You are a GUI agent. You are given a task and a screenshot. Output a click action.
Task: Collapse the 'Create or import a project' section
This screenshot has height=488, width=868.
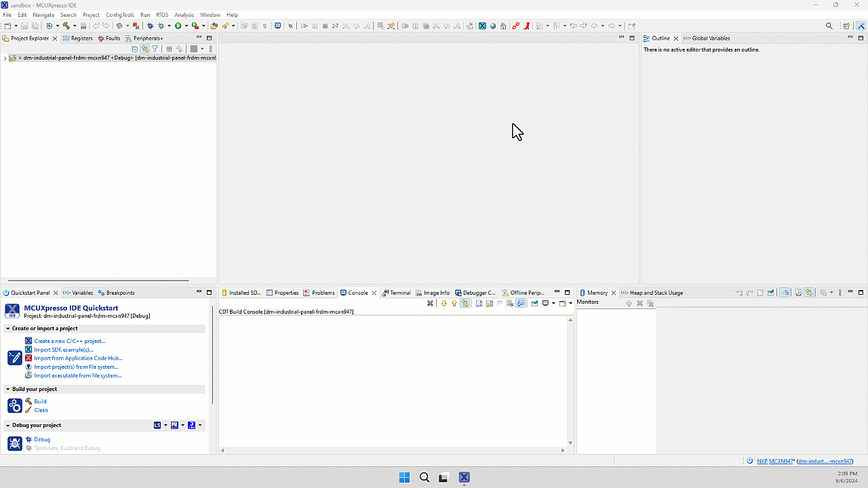[7, 329]
